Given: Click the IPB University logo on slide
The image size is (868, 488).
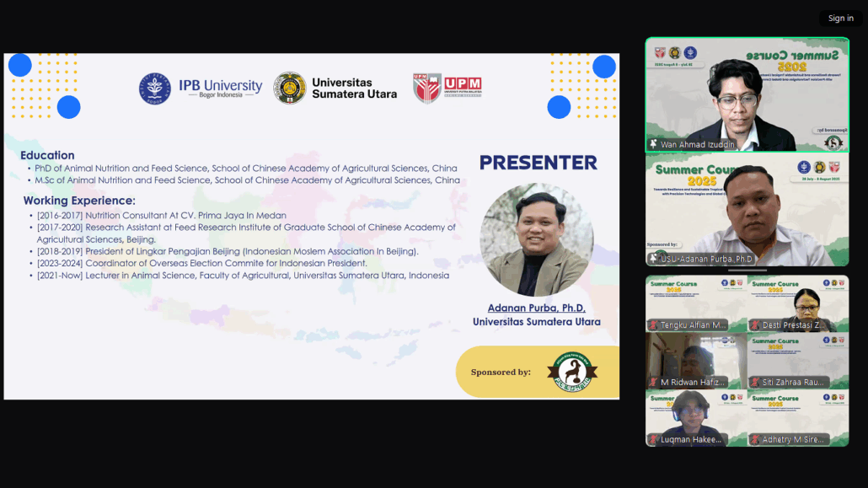Looking at the screenshot, I should coord(201,88).
